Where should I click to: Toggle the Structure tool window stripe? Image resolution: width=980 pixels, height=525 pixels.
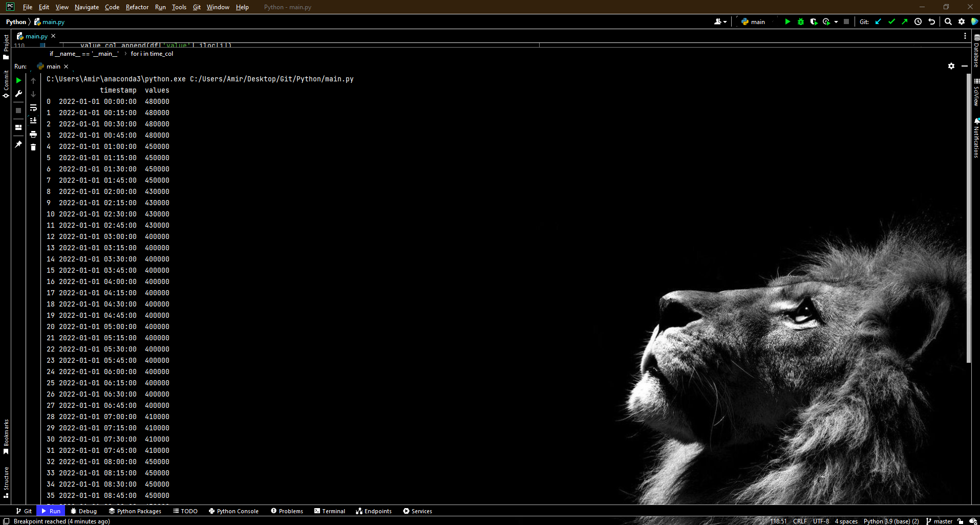(6, 482)
